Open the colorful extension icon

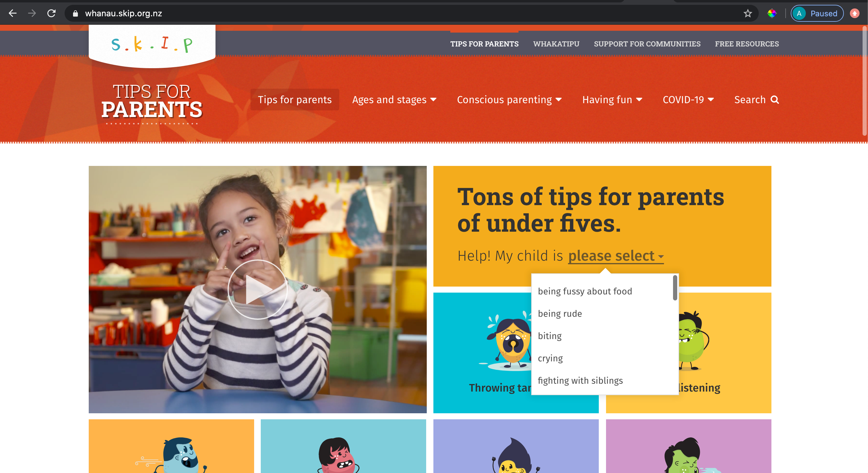coord(772,14)
